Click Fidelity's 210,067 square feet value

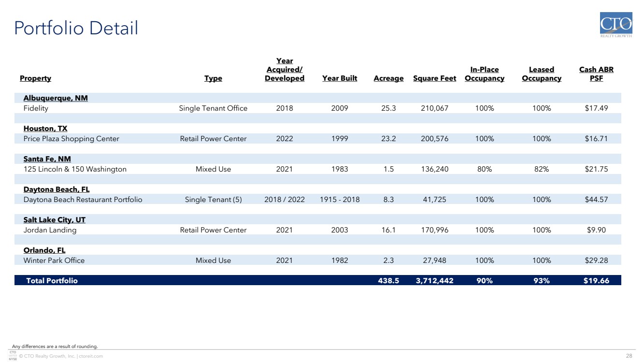point(435,108)
